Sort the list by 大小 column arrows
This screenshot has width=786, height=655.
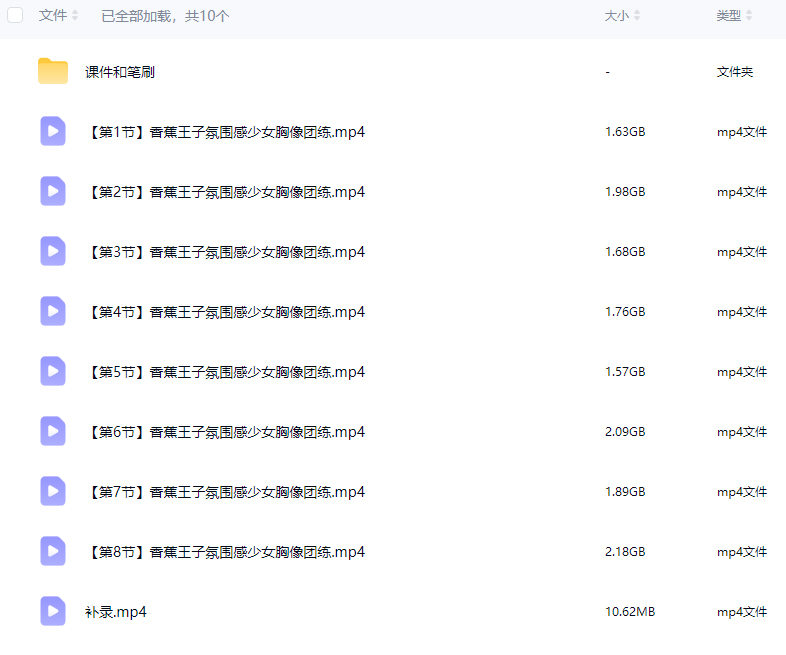point(637,16)
